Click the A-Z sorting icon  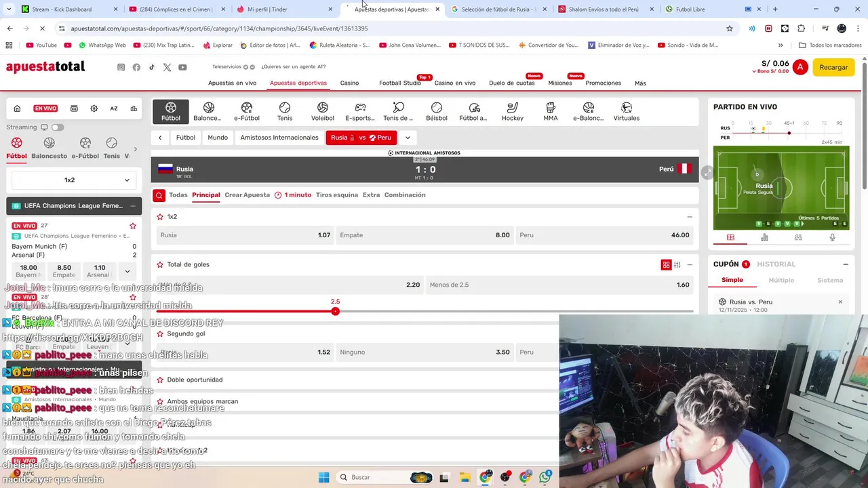[x=114, y=108]
